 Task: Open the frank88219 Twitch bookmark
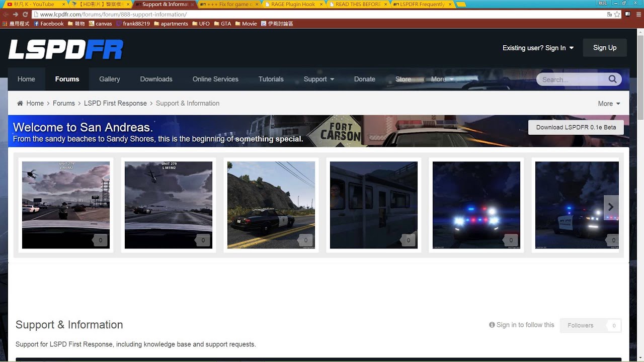click(133, 24)
